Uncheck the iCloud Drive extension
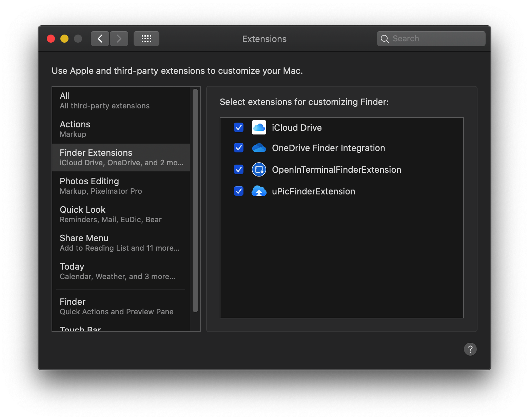This screenshot has height=420, width=529. pos(239,127)
